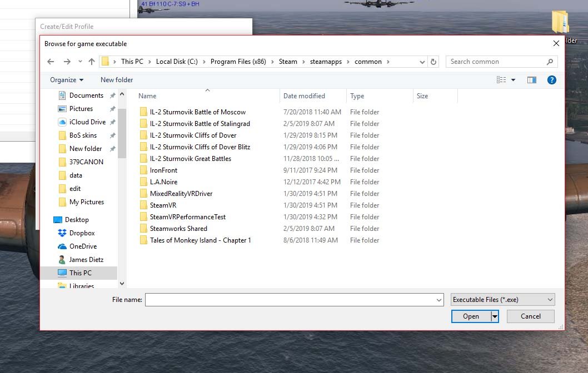Viewport: 588px width, 373px height.
Task: Open the Organize menu
Action: (x=67, y=80)
